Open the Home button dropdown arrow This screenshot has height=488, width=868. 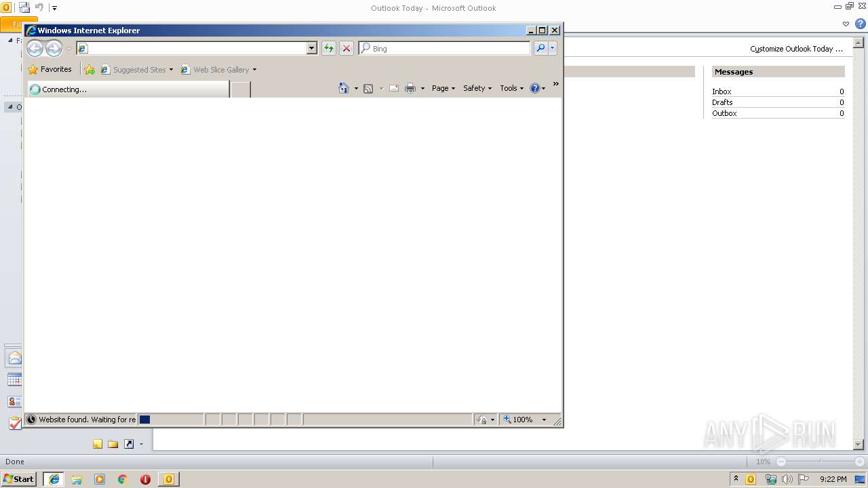coord(356,88)
